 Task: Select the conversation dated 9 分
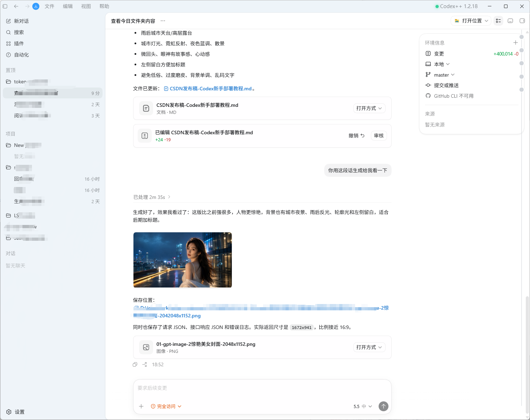[x=53, y=93]
